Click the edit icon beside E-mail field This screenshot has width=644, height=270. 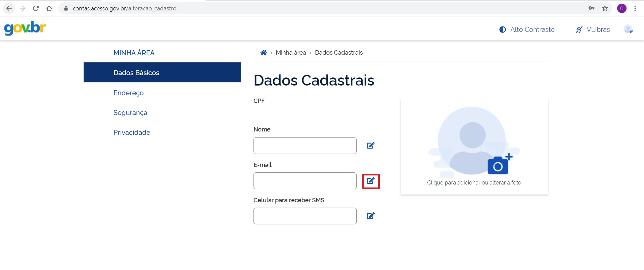[370, 181]
